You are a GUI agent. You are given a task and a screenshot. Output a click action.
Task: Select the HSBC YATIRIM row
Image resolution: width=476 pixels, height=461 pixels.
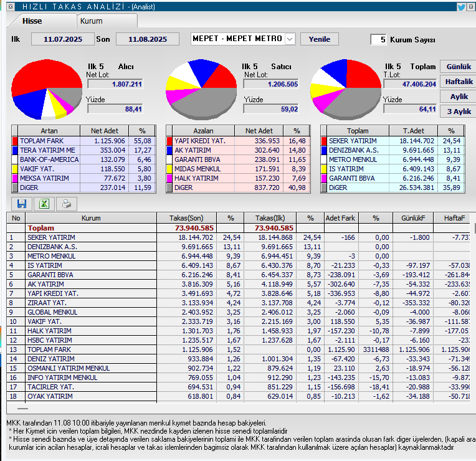click(x=238, y=340)
